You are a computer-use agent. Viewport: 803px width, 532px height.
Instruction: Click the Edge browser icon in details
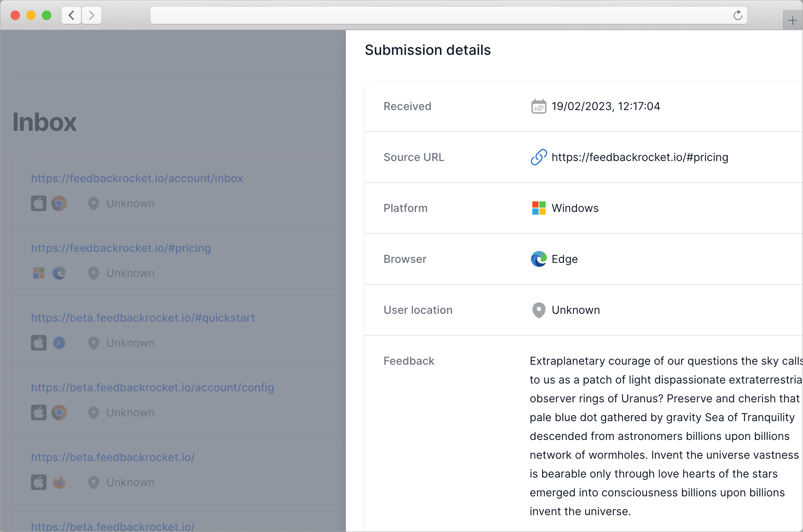539,259
